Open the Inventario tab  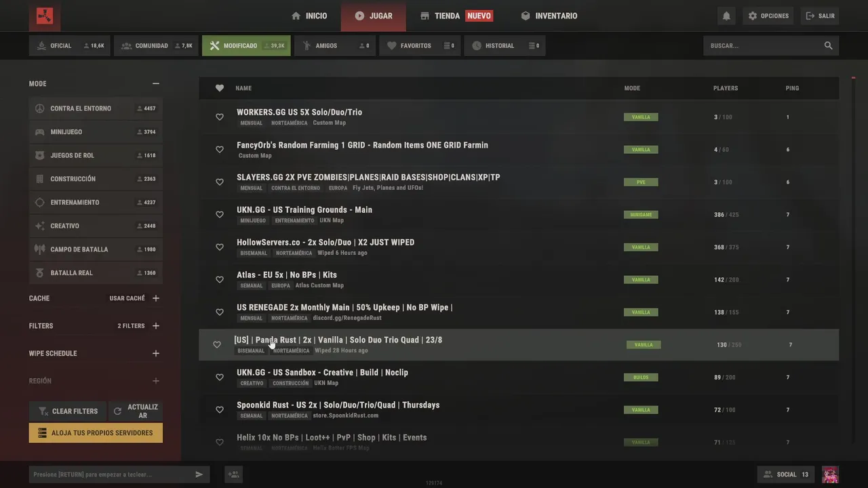coord(549,16)
